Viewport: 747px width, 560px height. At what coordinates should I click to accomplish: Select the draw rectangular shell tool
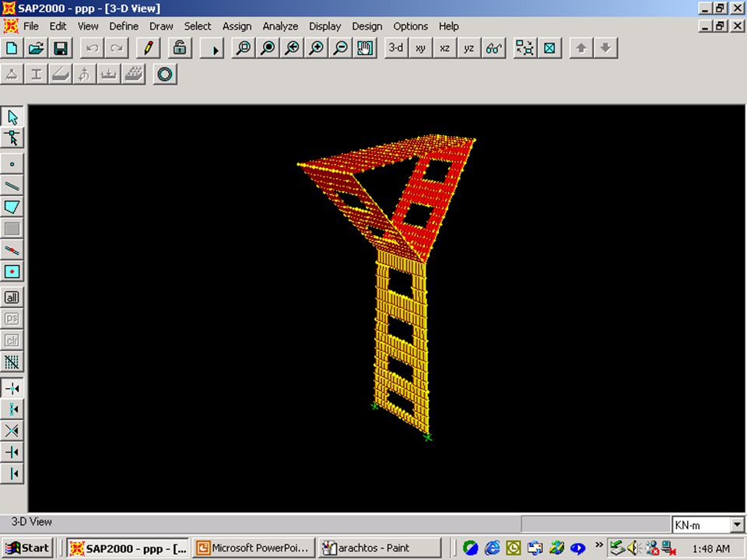12,229
